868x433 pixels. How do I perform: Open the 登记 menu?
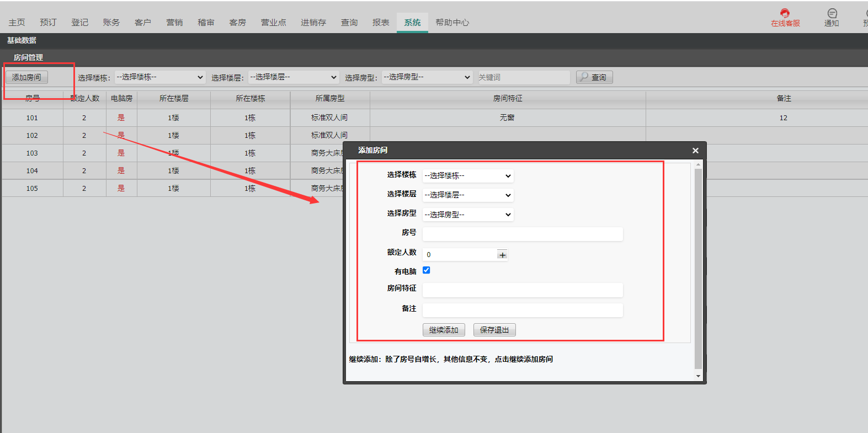pos(79,23)
